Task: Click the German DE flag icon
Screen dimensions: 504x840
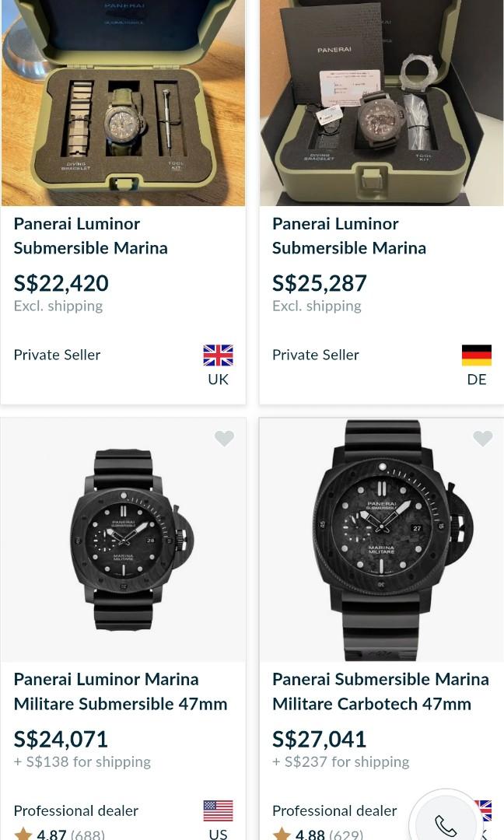Action: [x=476, y=355]
